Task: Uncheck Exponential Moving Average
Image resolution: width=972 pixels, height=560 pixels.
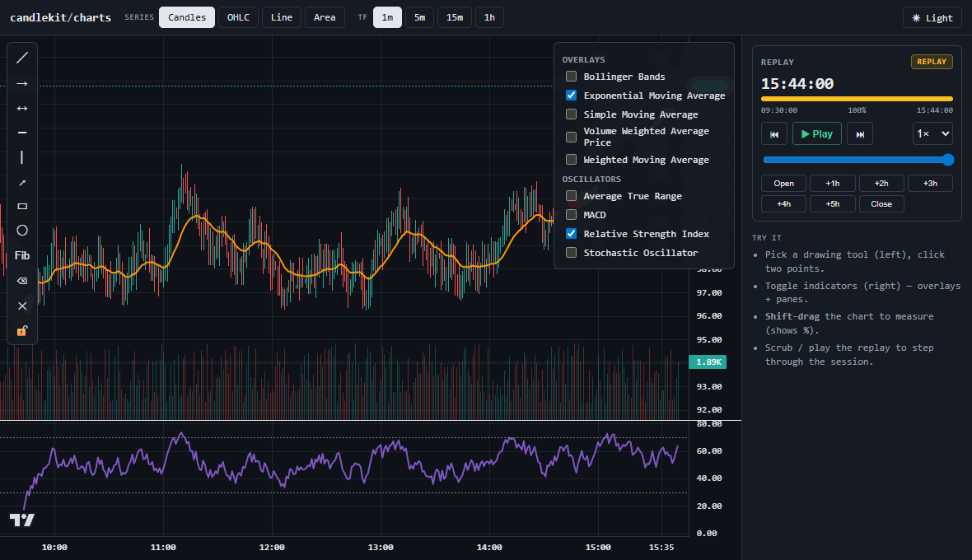Action: [x=571, y=96]
